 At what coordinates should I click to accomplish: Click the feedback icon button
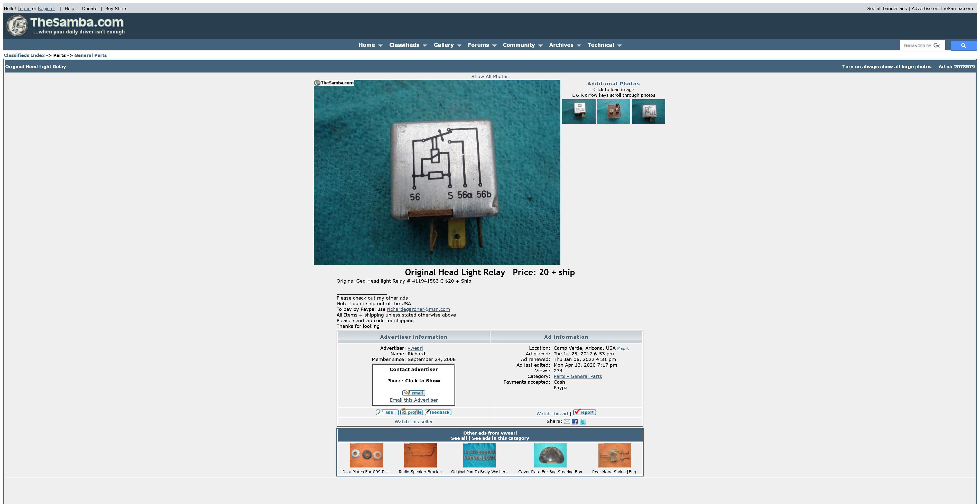point(438,412)
